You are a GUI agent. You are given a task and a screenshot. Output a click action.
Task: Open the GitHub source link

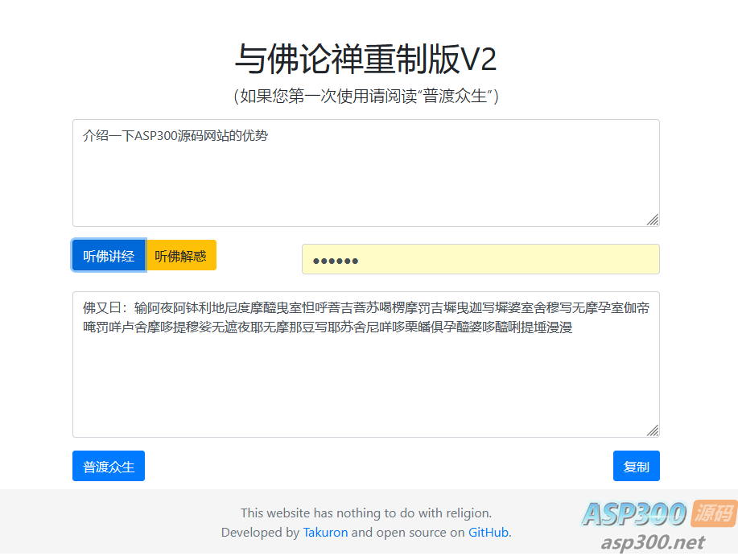click(488, 532)
